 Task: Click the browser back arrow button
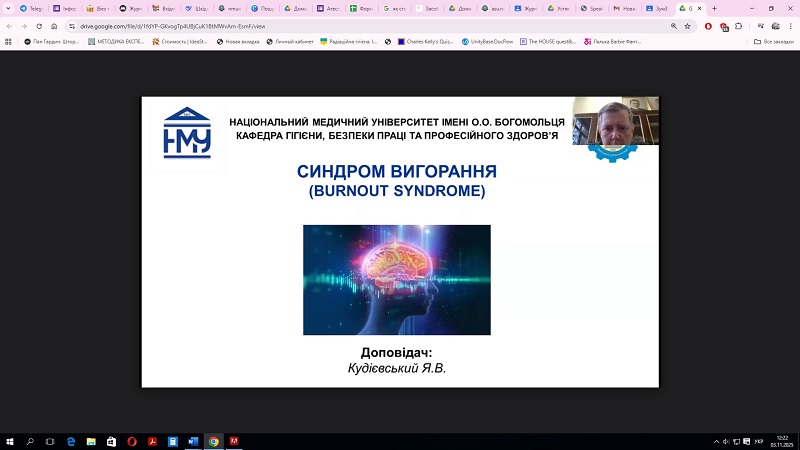(x=9, y=26)
